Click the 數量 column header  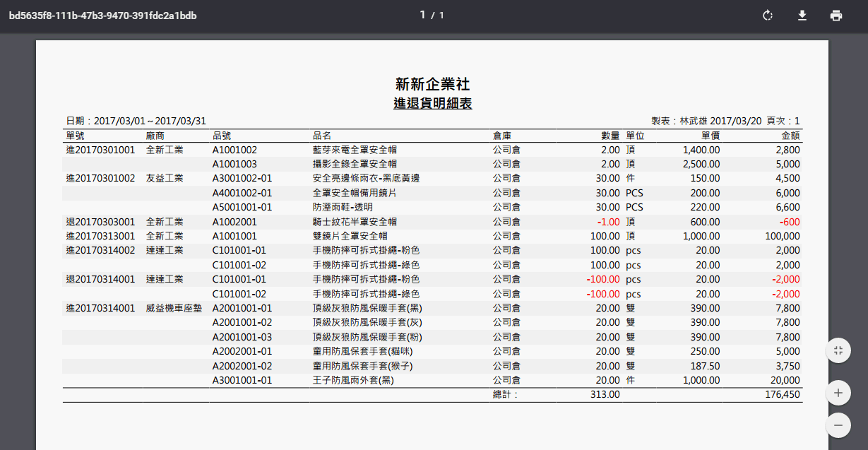pyautogui.click(x=610, y=135)
